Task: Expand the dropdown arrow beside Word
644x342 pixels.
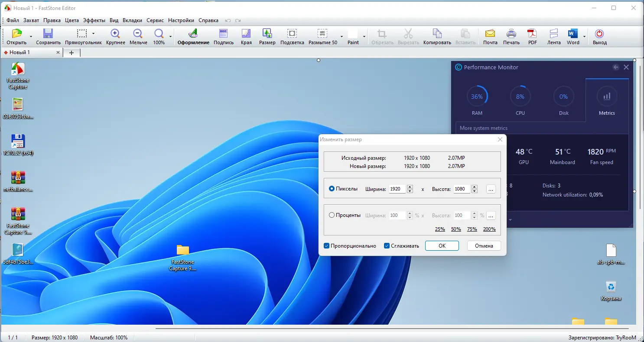Action: 585,37
